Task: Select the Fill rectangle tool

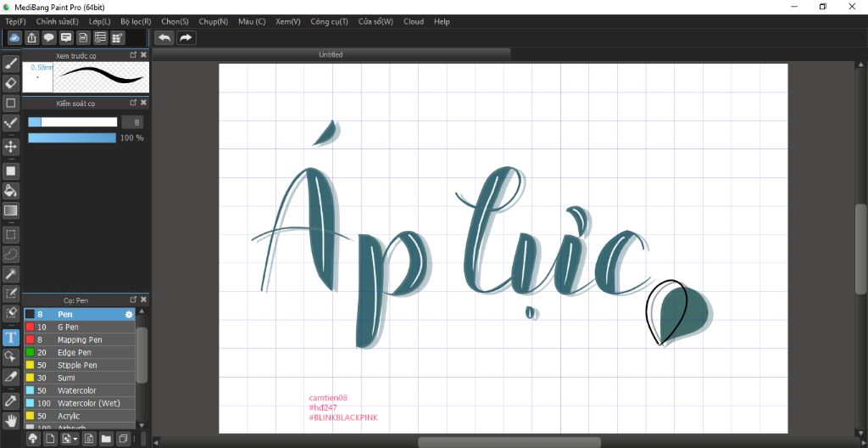Action: coord(10,171)
